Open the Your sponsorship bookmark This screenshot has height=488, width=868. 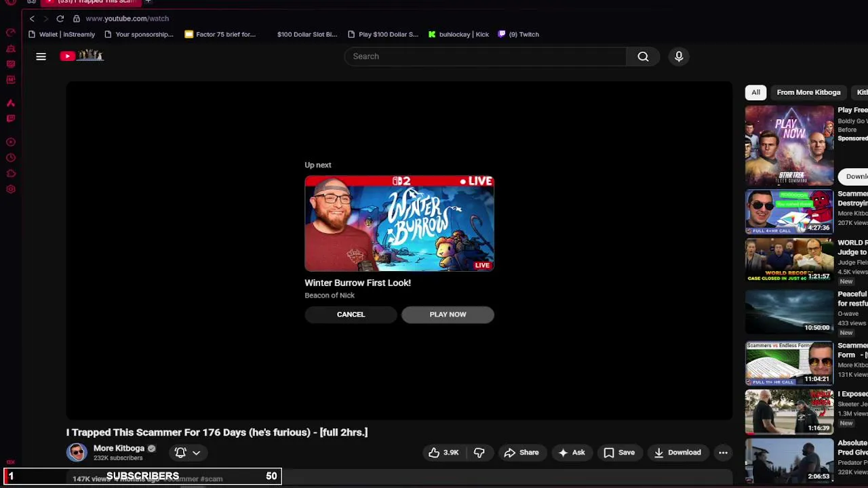tap(139, 35)
